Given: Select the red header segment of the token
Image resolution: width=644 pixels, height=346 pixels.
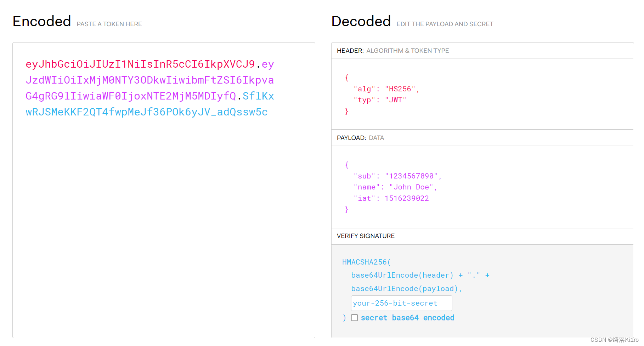Looking at the screenshot, I should (138, 64).
